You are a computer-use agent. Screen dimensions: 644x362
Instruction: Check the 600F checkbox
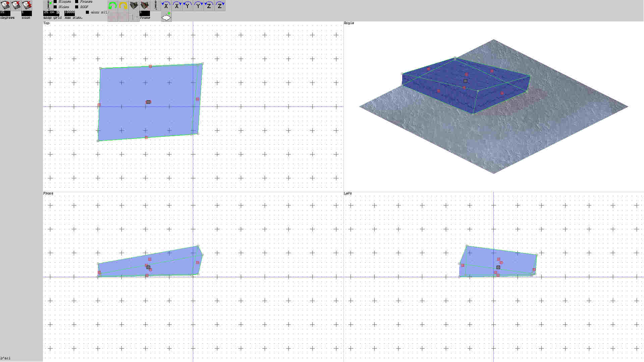(76, 7)
